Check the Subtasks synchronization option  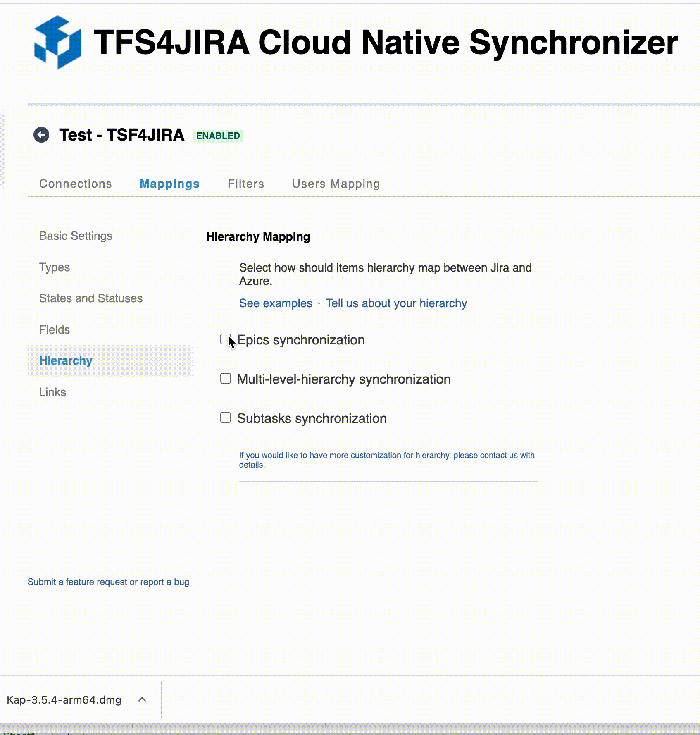click(226, 418)
